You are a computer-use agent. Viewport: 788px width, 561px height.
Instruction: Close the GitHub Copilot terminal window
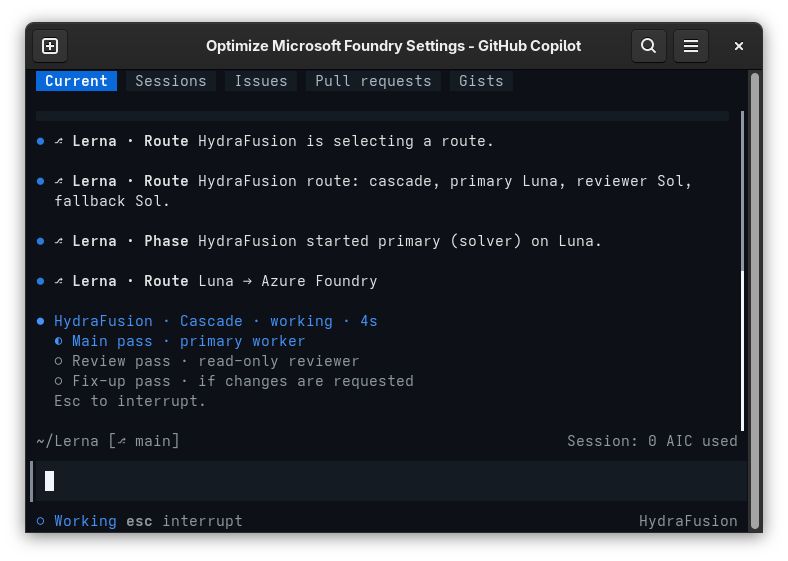click(x=738, y=46)
